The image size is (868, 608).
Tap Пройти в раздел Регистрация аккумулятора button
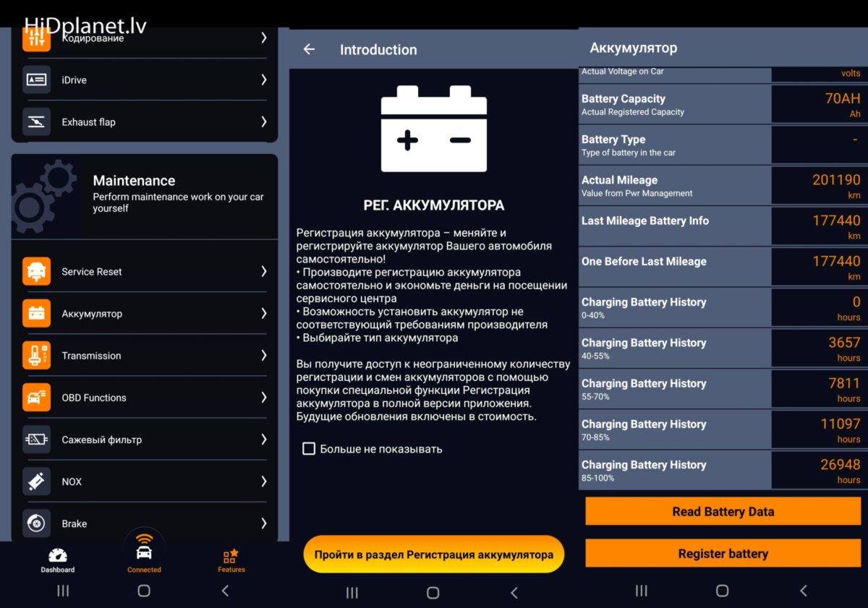[x=433, y=555]
